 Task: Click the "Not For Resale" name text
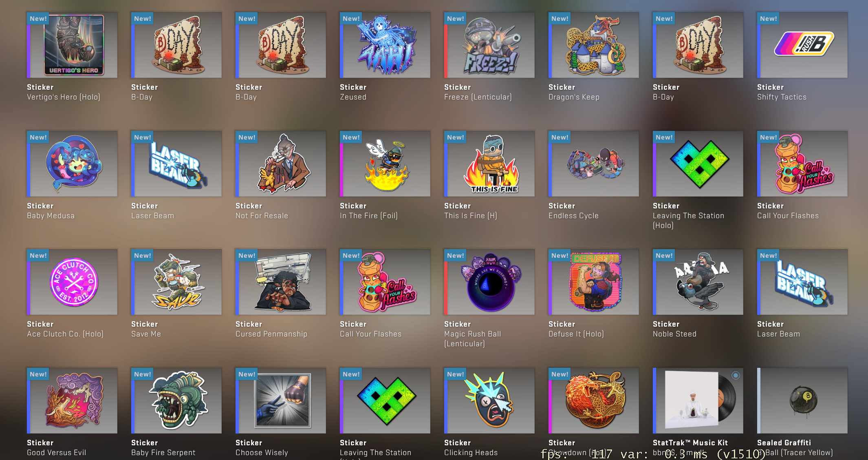click(262, 216)
